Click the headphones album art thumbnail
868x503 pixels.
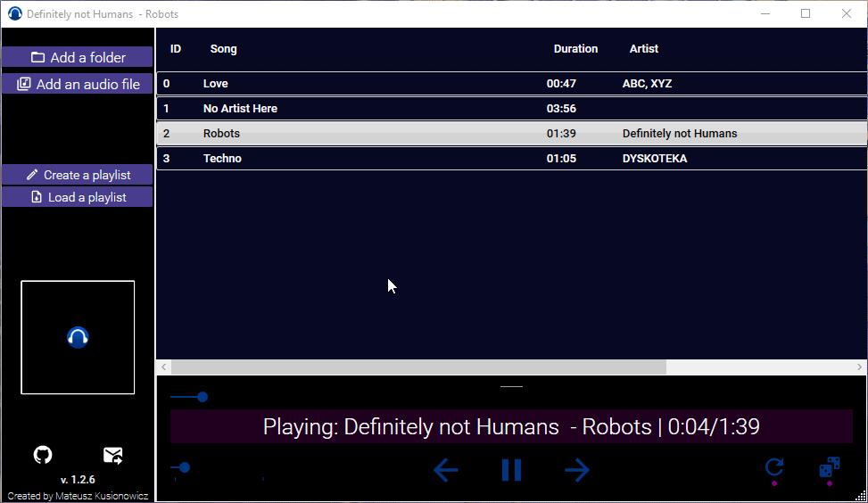click(78, 337)
